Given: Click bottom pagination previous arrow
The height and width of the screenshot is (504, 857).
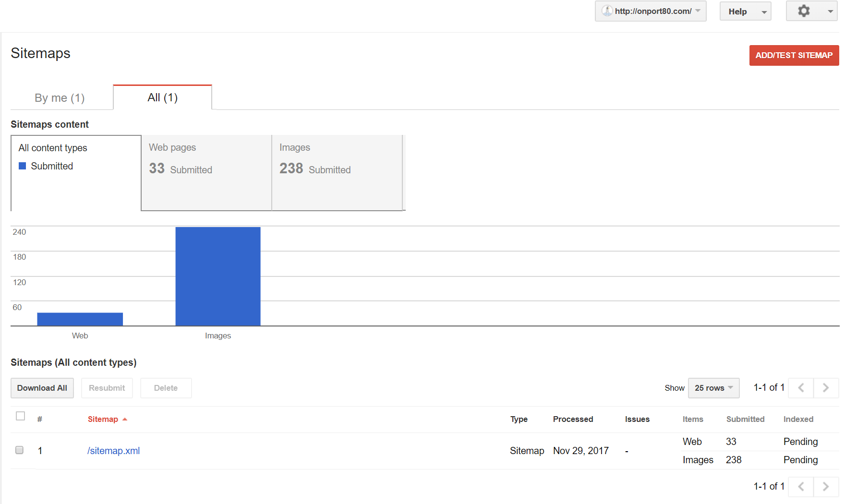Looking at the screenshot, I should (x=801, y=487).
